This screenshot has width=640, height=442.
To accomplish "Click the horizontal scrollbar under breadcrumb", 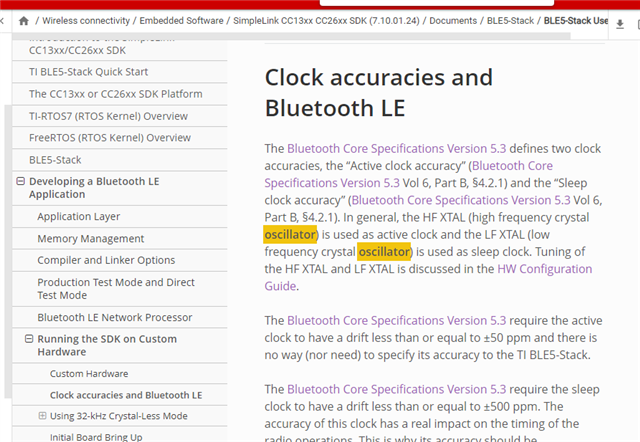I will click(x=291, y=36).
